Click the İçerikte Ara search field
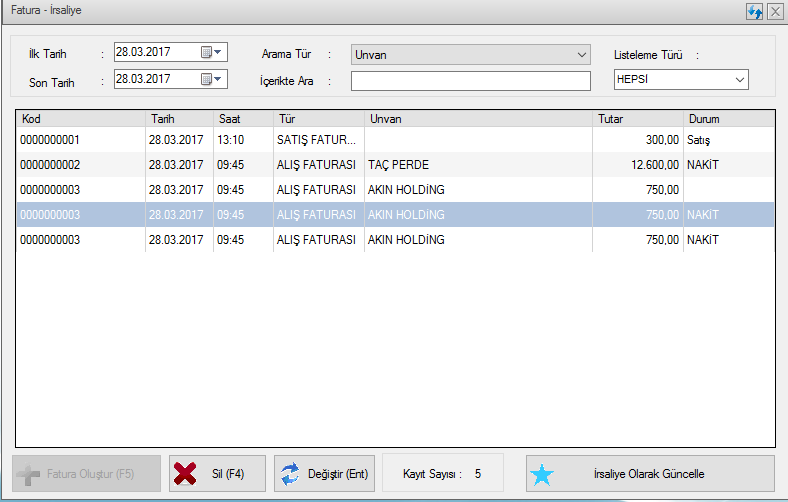The image size is (788, 502). pyautogui.click(x=471, y=80)
